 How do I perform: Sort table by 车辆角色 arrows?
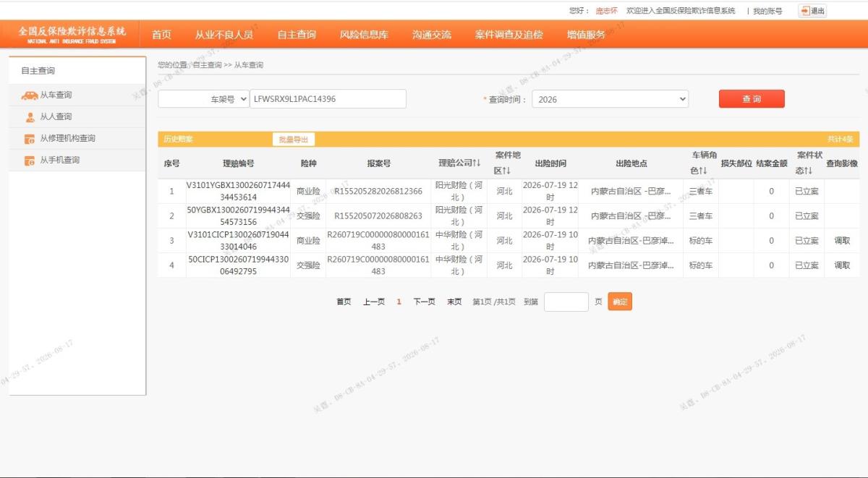(702, 171)
